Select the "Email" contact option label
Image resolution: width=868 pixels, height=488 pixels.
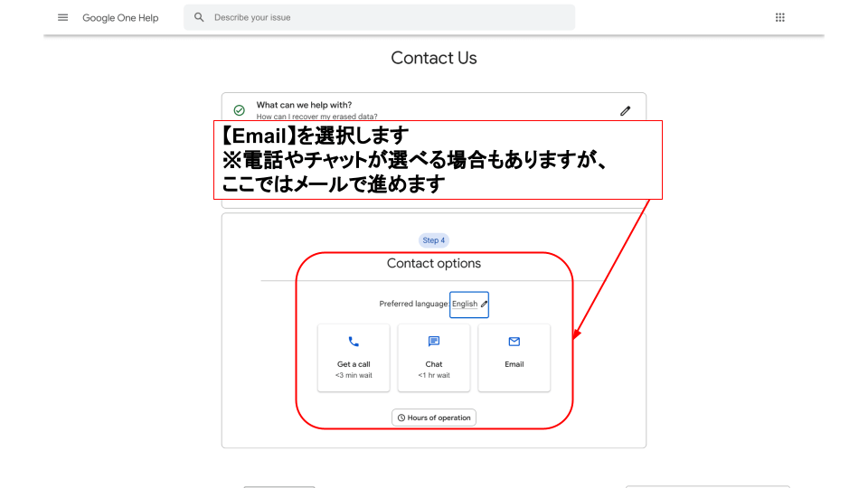point(514,364)
